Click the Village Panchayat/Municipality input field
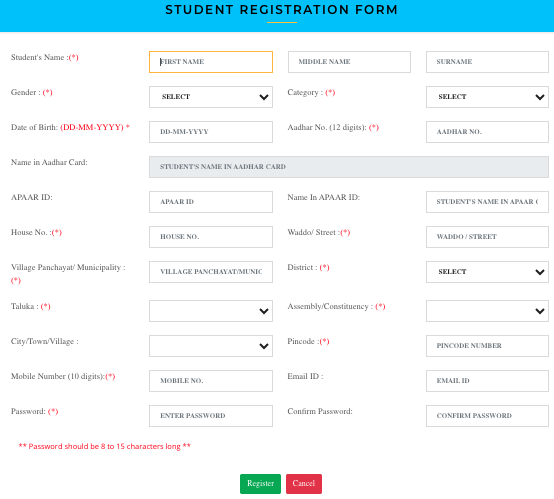Screen dimensions: 554x499 point(211,272)
